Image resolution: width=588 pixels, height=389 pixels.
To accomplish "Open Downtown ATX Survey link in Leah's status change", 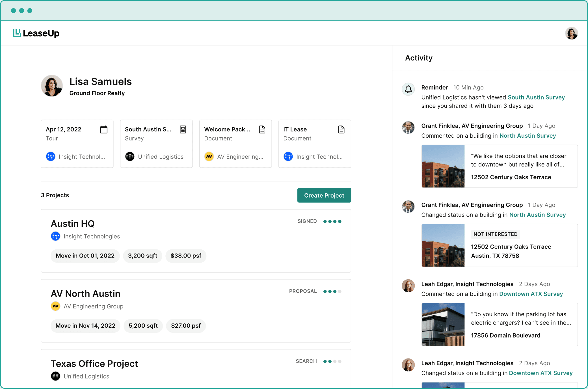I will (x=541, y=373).
